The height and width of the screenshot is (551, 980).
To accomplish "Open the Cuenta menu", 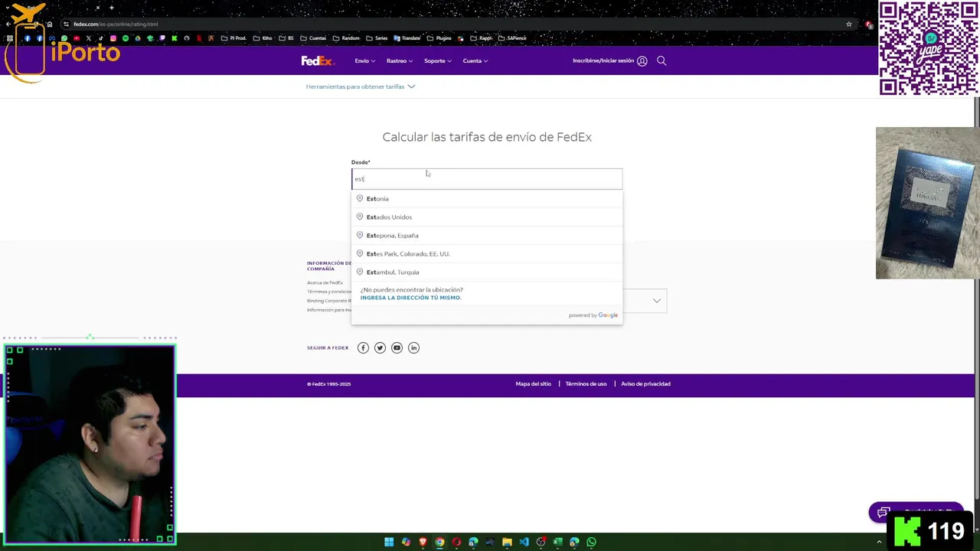I will 475,61.
